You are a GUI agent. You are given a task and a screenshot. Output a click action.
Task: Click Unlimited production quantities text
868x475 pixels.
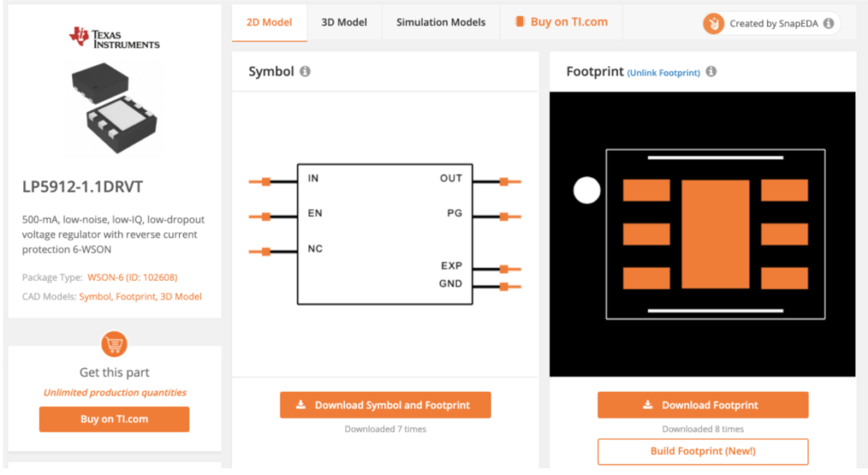114,393
